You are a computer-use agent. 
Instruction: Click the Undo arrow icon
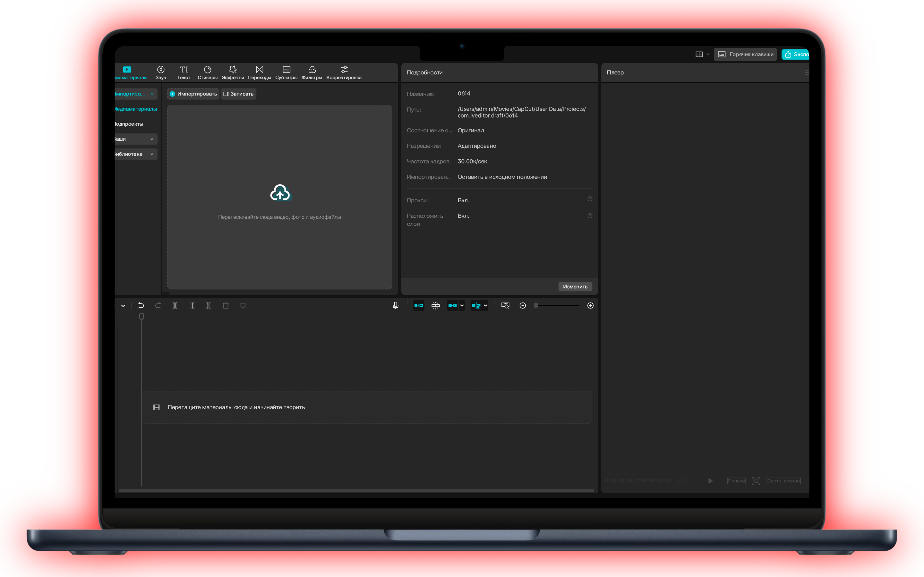coord(141,305)
